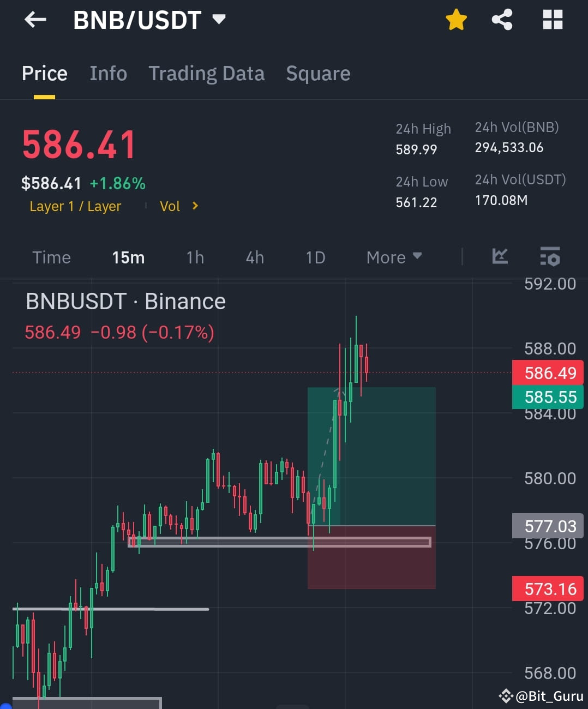
Task: Tap the back arrow to exit the chart
Action: 35,20
